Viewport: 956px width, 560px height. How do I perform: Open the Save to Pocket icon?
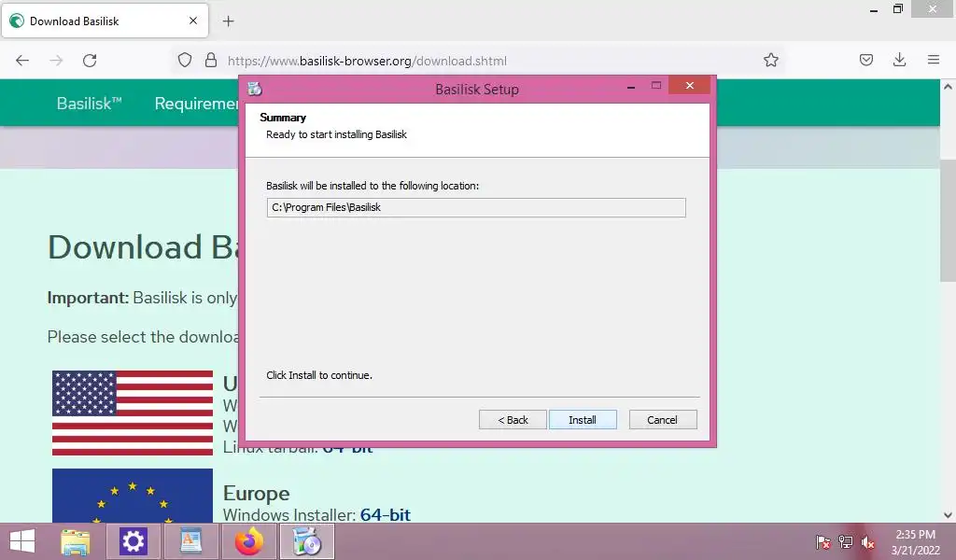(x=865, y=60)
